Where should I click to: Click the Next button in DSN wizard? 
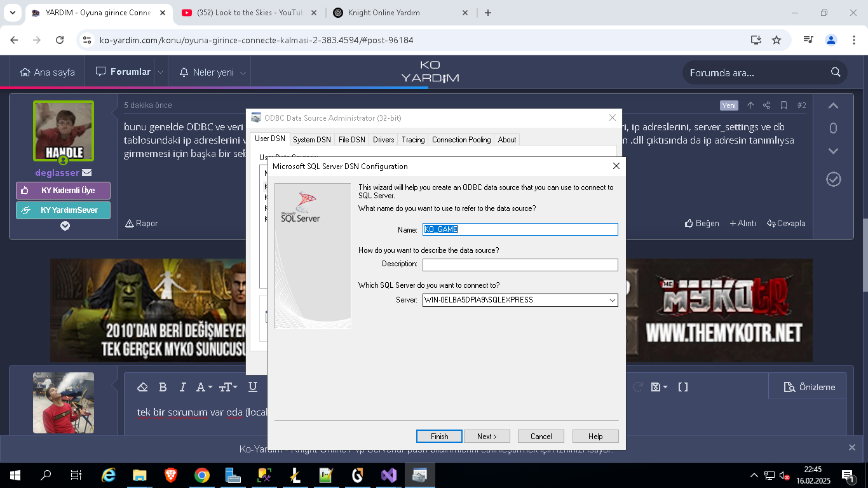tap(487, 437)
